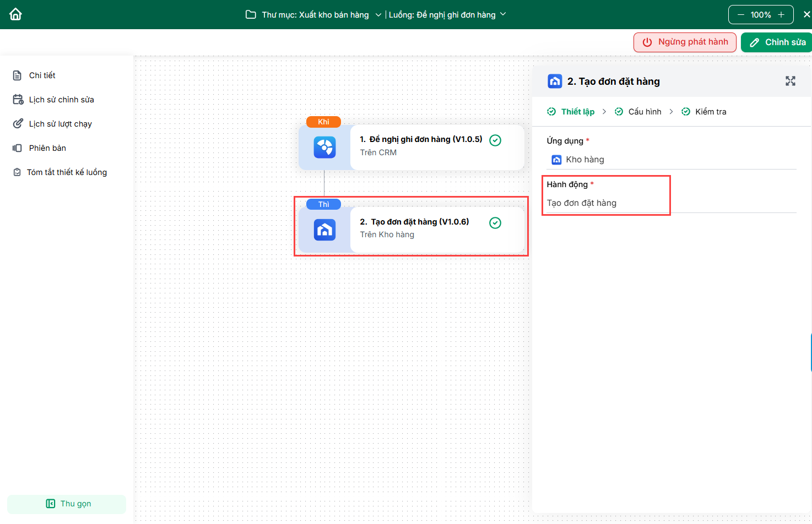Click the CRM app icon on step 1
Image resolution: width=812 pixels, height=524 pixels.
[x=324, y=148]
